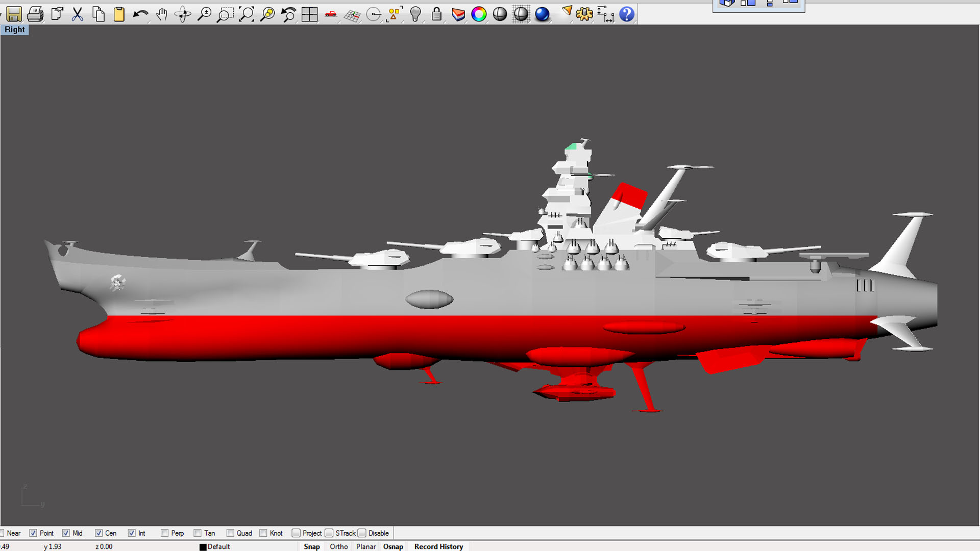Click the black Default layer color swatch

(203, 547)
